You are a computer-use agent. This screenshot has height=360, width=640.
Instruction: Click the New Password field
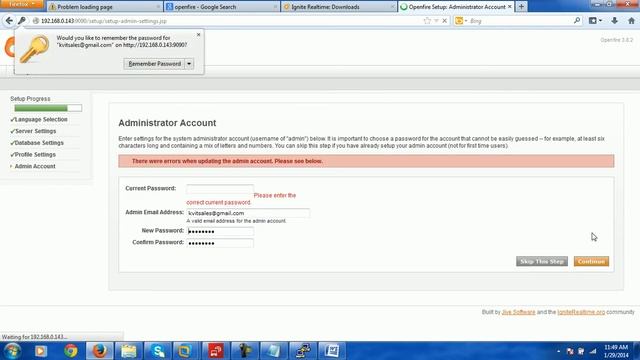pyautogui.click(x=220, y=231)
